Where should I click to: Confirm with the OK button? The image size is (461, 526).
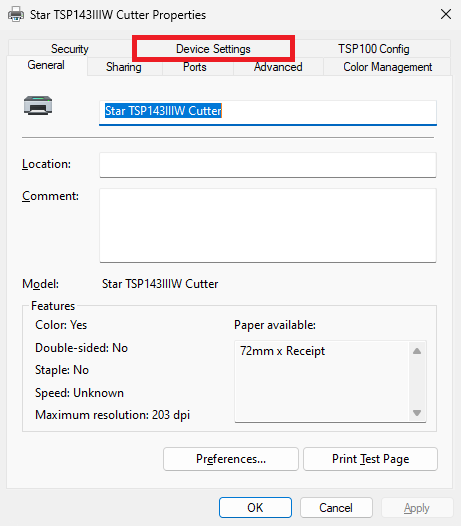(x=255, y=508)
